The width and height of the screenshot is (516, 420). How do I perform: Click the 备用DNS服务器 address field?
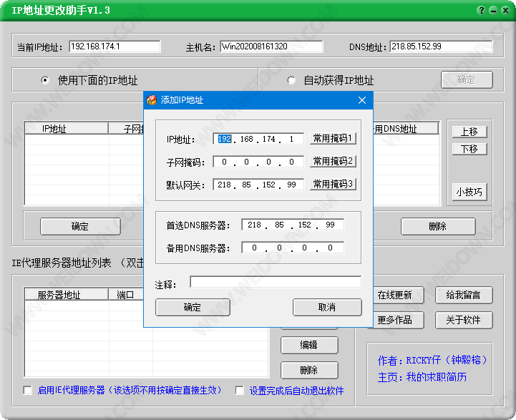coord(293,248)
